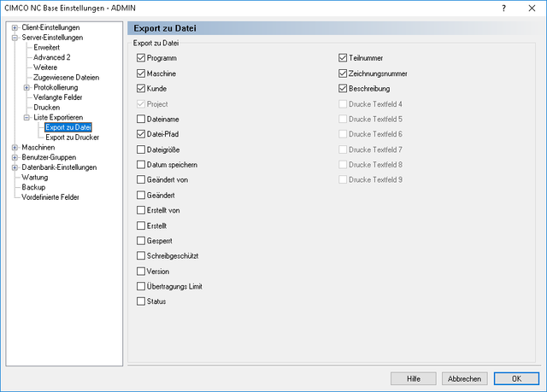Select the Maschinen tree label
Image resolution: width=547 pixels, height=392 pixels.
(38, 148)
